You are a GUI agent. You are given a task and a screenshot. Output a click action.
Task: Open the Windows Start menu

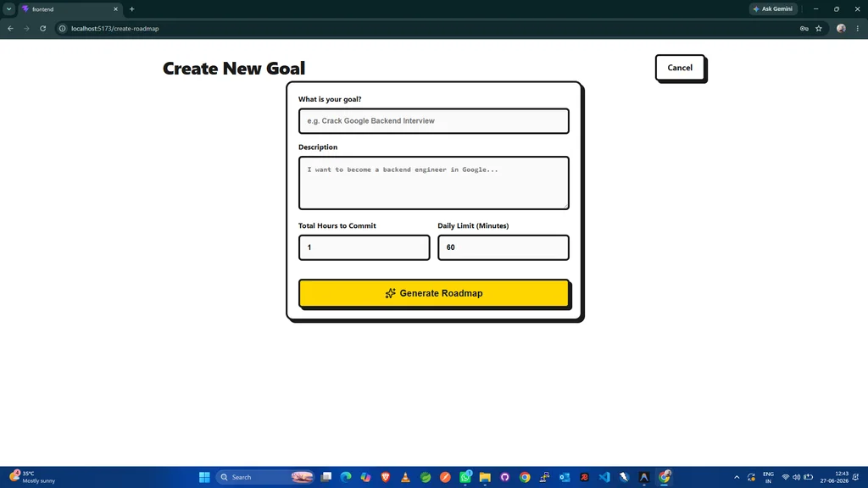click(x=204, y=477)
